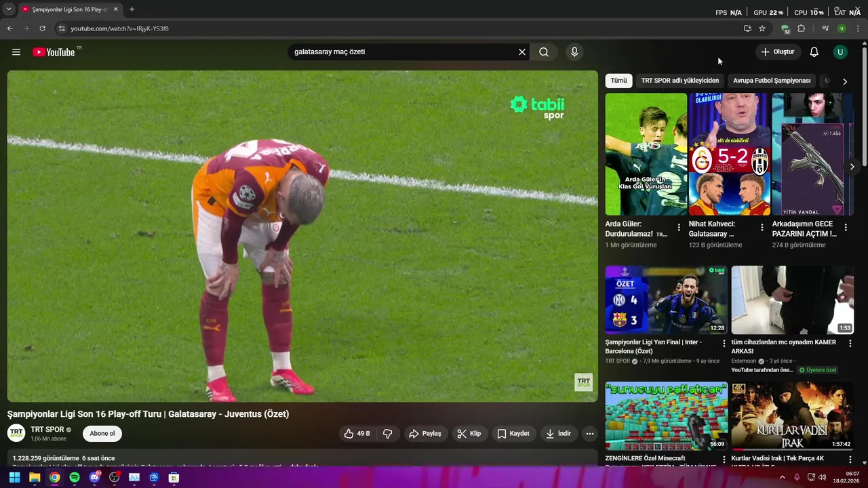
Task: Open Chrome media controls icon
Action: point(825,28)
